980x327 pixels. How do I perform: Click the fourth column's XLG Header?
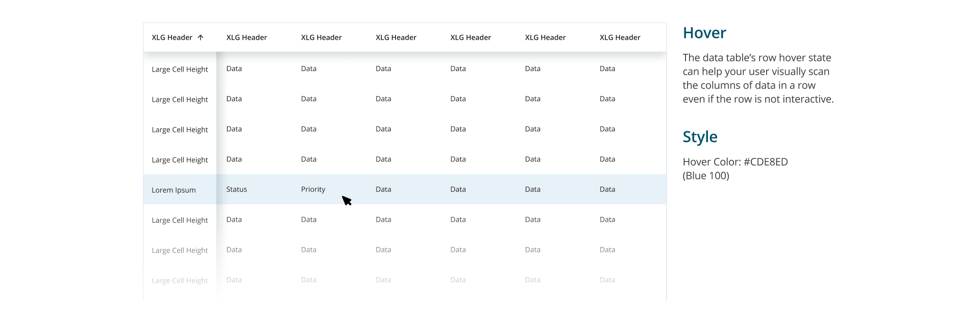click(396, 37)
